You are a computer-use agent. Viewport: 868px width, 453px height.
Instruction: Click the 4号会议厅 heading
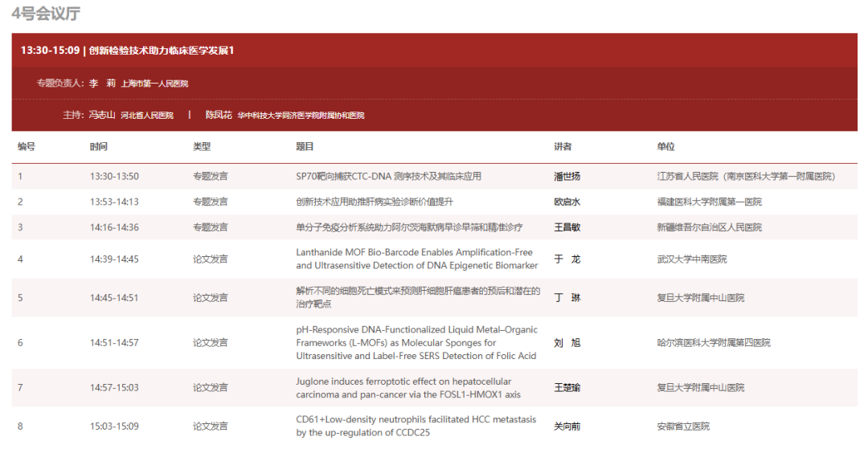[x=46, y=14]
